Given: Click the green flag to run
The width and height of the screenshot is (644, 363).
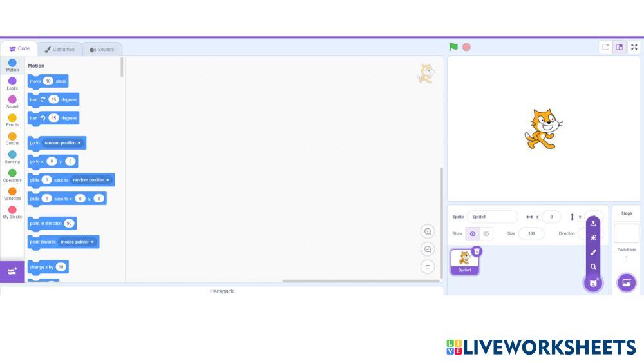Looking at the screenshot, I should (x=453, y=47).
